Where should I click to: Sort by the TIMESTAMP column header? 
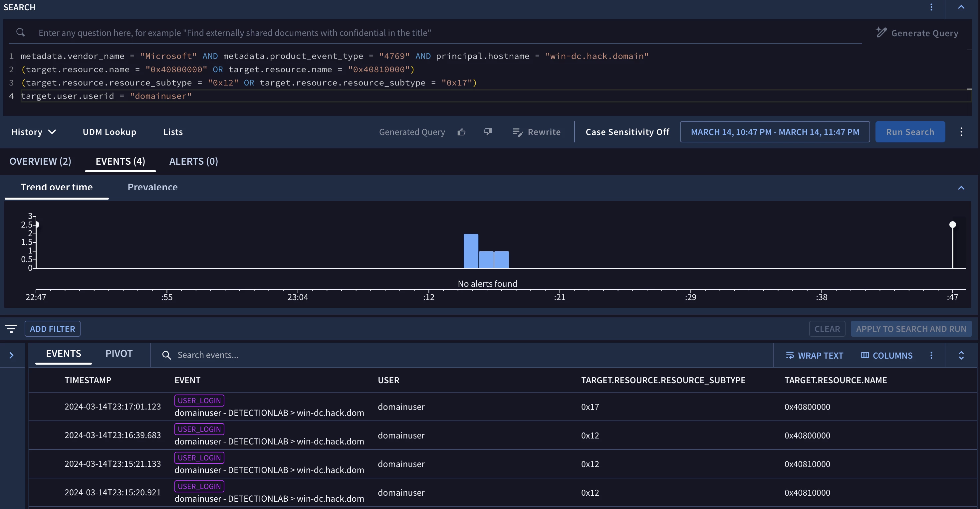tap(88, 380)
